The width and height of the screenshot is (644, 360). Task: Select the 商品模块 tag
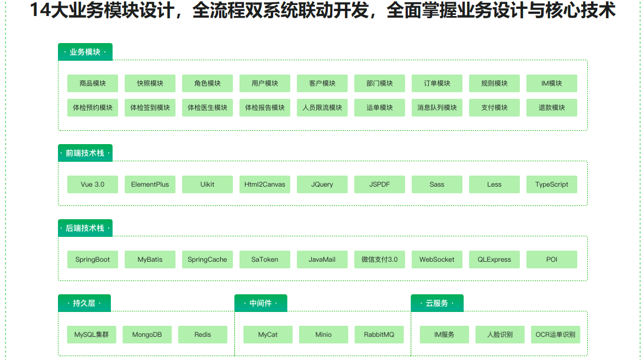pos(93,83)
